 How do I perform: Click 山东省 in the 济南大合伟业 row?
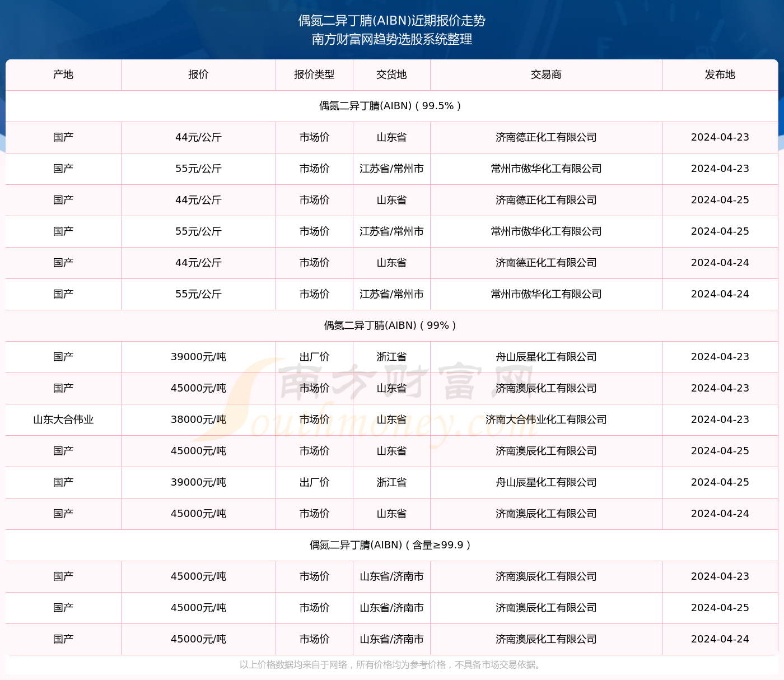(x=391, y=420)
